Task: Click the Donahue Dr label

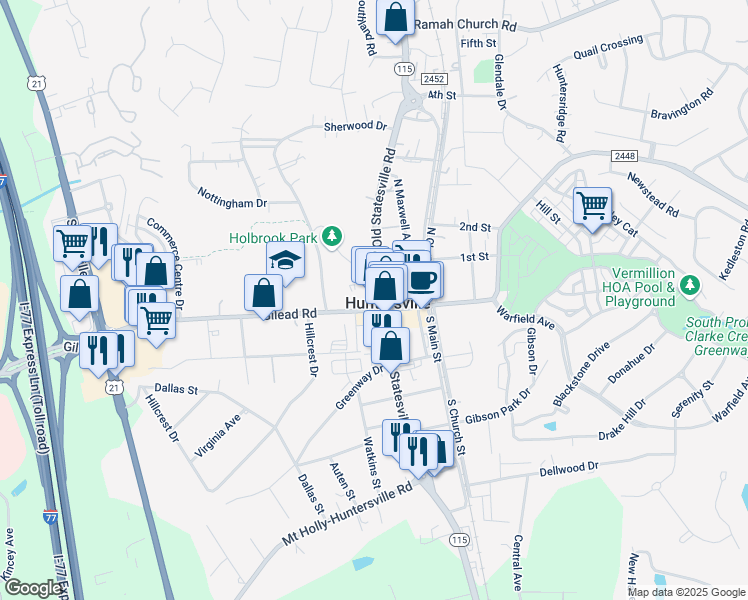Action: 632,363
